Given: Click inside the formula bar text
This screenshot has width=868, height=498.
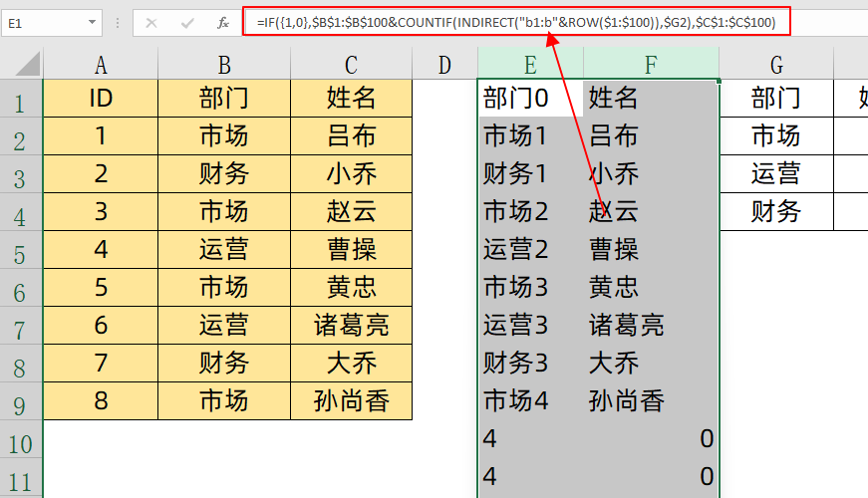Looking at the screenshot, I should [x=516, y=22].
